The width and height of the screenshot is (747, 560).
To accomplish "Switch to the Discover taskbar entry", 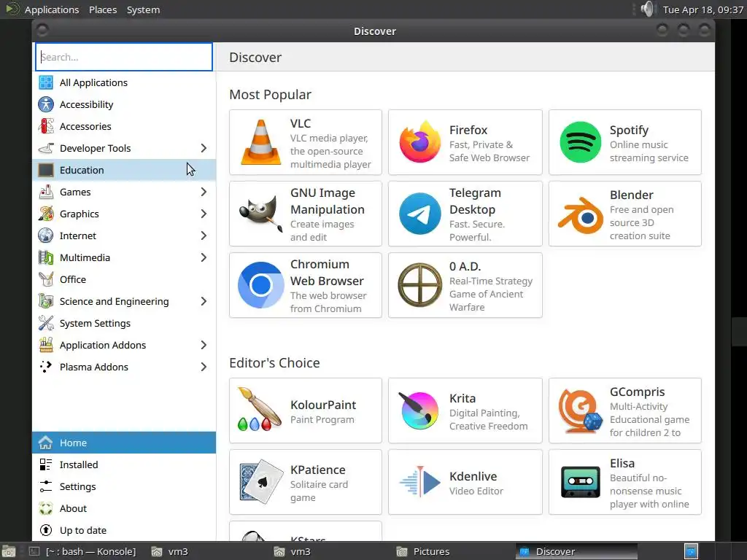I will tap(576, 551).
